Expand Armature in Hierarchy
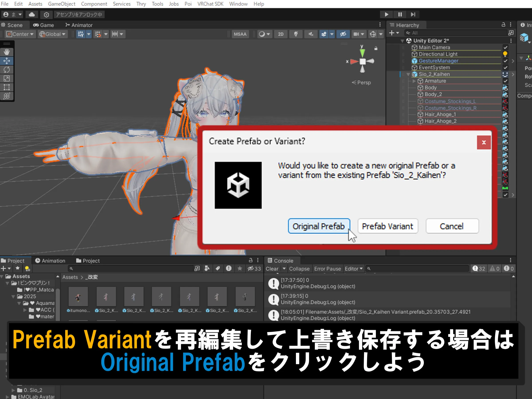The height and width of the screenshot is (399, 532). click(414, 81)
